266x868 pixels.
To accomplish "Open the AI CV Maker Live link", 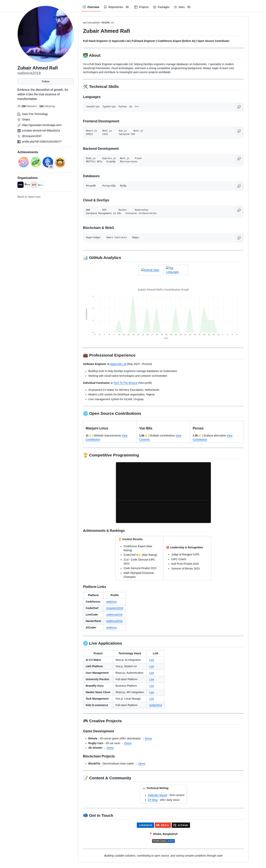I will tap(152, 660).
